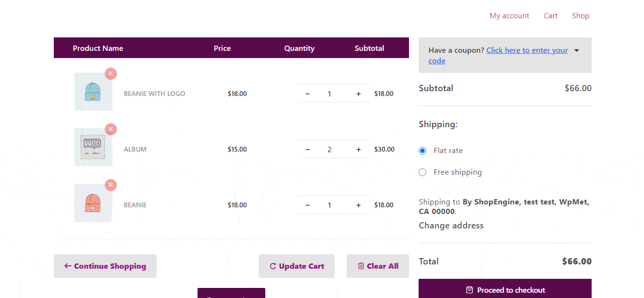The image size is (644, 298).
Task: Open Change address shipping form
Action: [451, 226]
